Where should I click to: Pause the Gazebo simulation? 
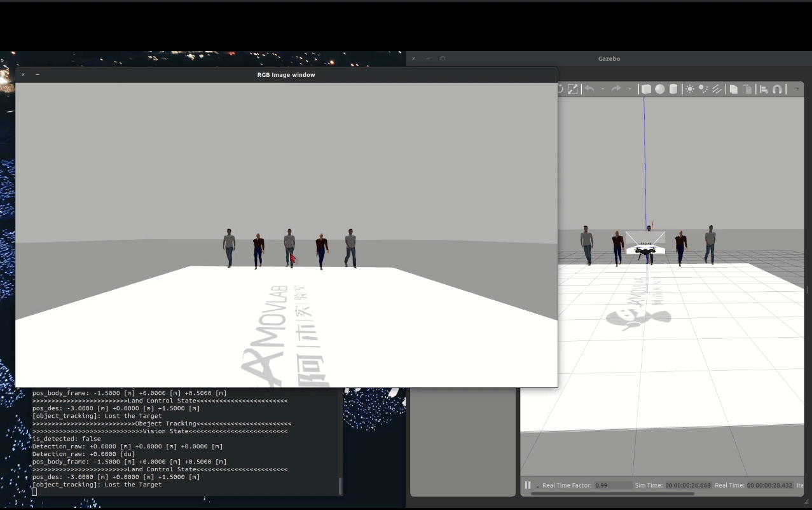tap(528, 485)
